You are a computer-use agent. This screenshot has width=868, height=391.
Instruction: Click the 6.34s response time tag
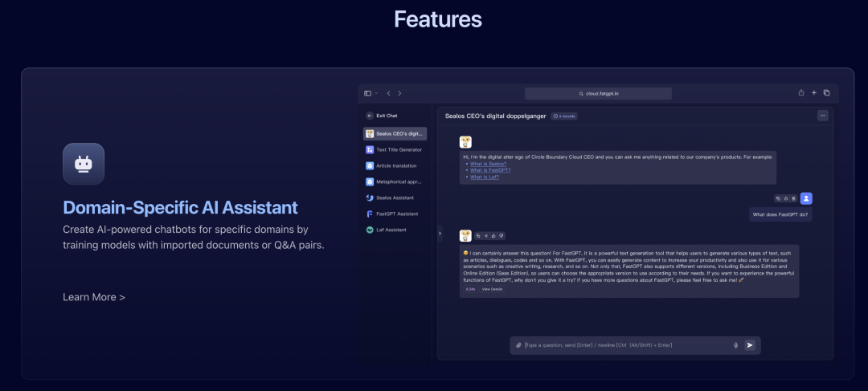point(470,289)
